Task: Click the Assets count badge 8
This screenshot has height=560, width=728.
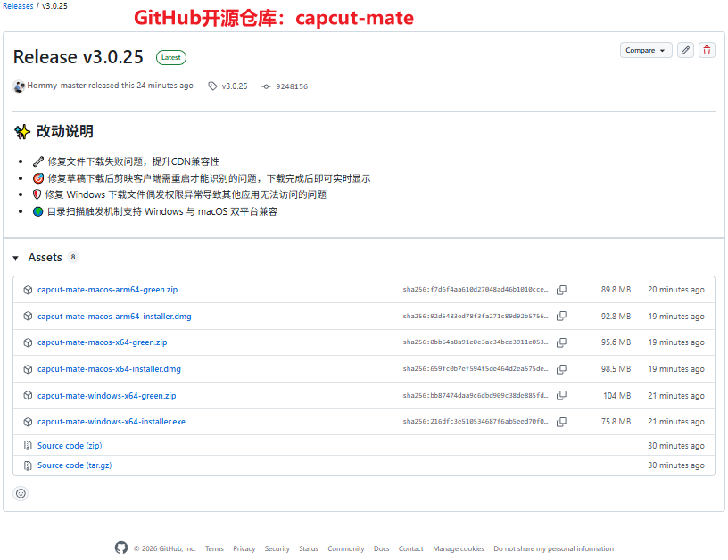Action: pos(73,257)
